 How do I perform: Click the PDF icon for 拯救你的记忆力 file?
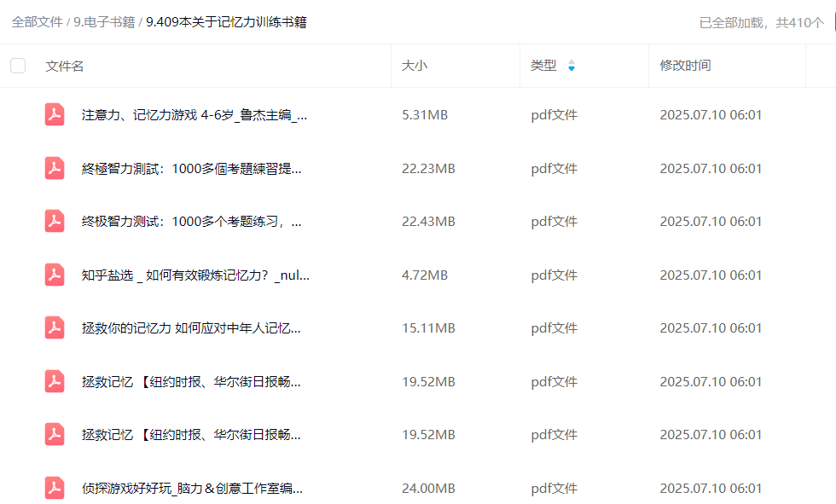click(x=55, y=327)
